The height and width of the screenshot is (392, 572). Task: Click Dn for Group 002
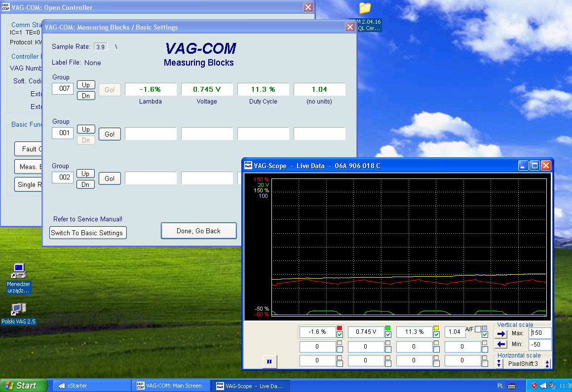(x=85, y=185)
